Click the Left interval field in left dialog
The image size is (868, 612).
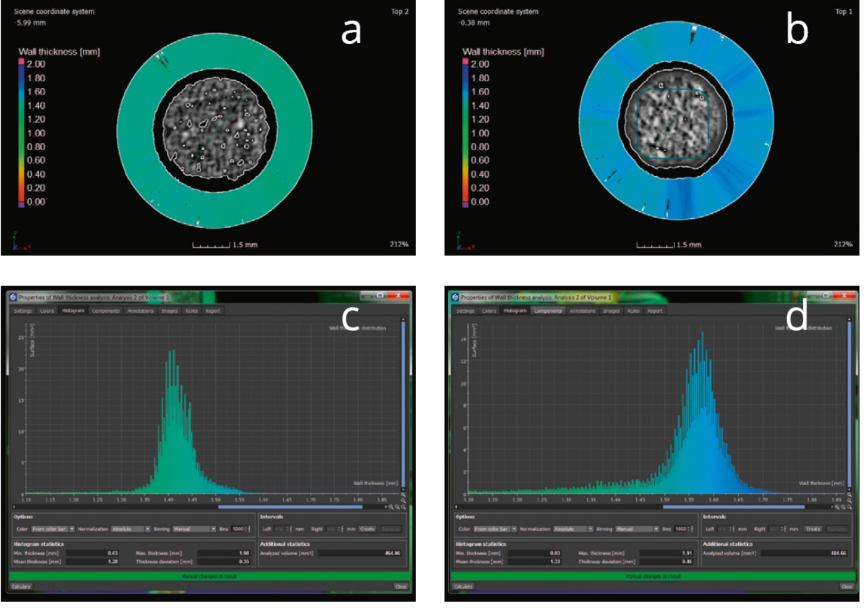[x=283, y=529]
